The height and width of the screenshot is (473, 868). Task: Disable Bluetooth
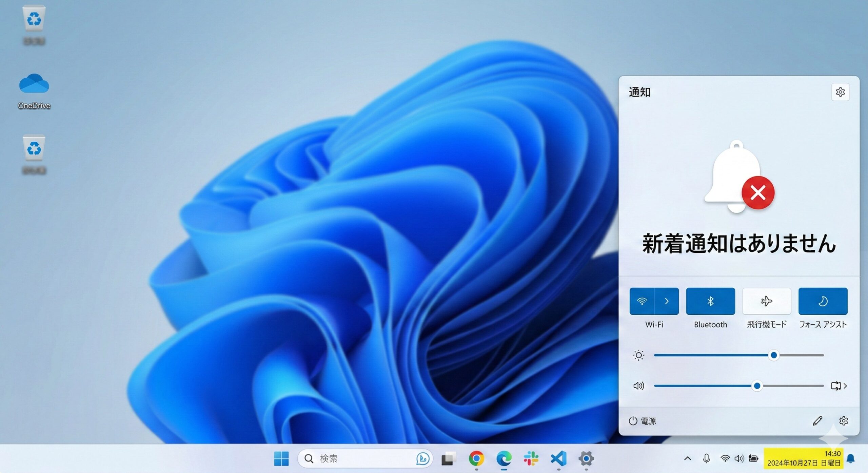pos(710,301)
